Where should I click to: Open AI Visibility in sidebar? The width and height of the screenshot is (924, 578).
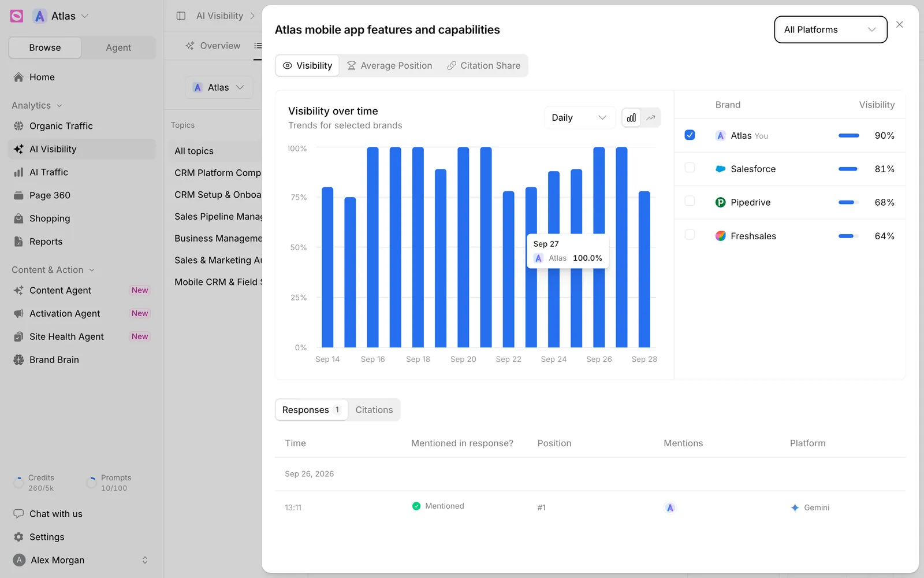click(81, 149)
